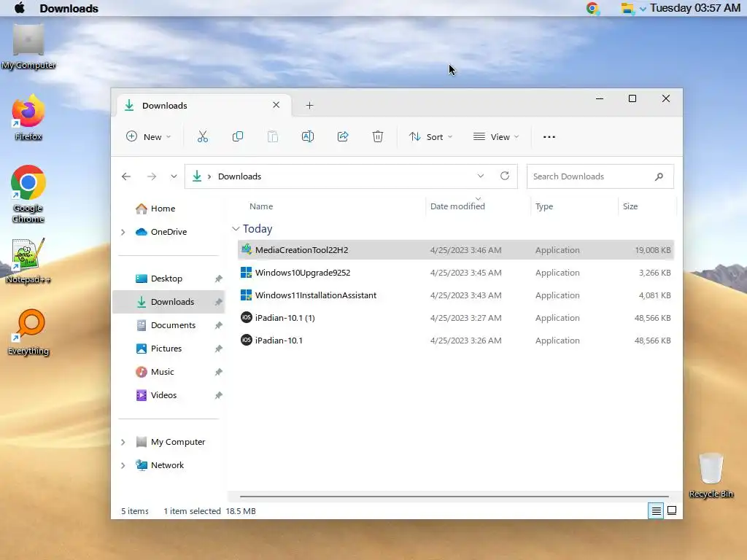747x560 pixels.
Task: Click the Copy icon in toolbar
Action: (x=237, y=136)
